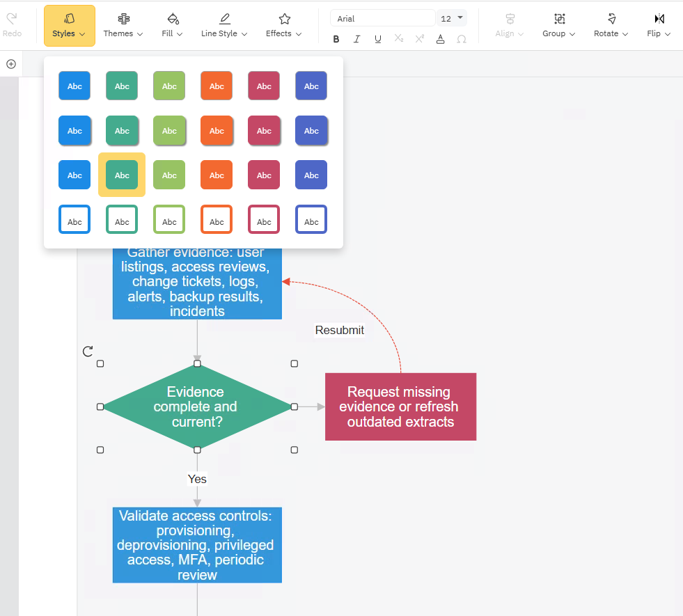This screenshot has height=616, width=683.
Task: Open the Themes dropdown
Action: tap(123, 26)
